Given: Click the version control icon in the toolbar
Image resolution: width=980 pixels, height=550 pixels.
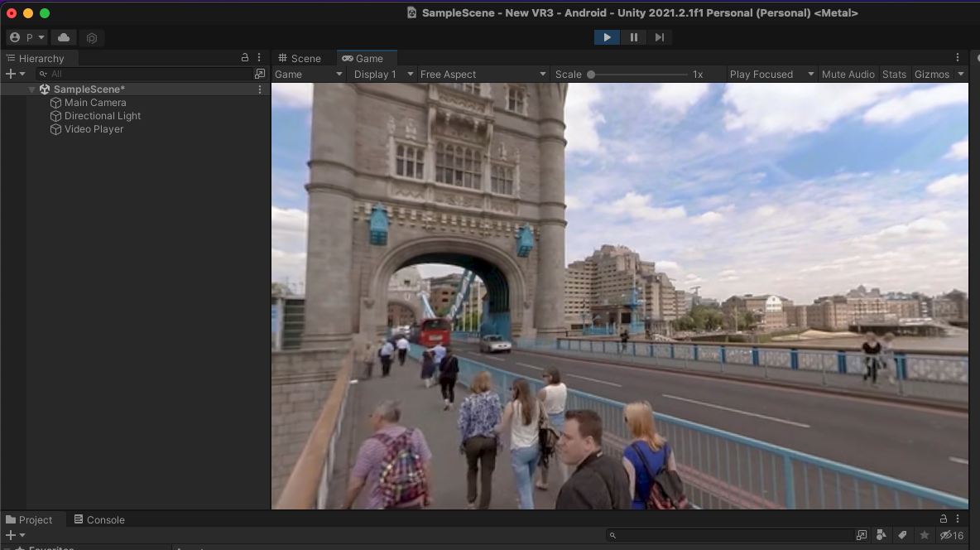Looking at the screenshot, I should click(92, 38).
